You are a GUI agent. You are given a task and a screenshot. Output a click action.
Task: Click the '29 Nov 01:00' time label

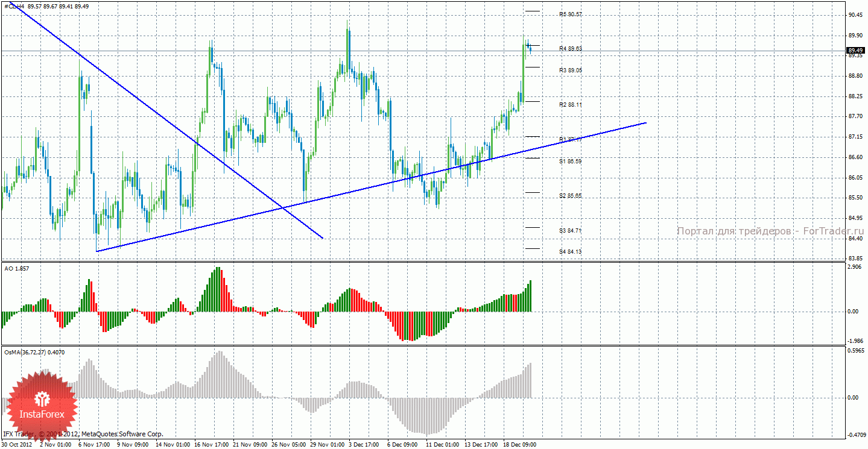point(328,445)
